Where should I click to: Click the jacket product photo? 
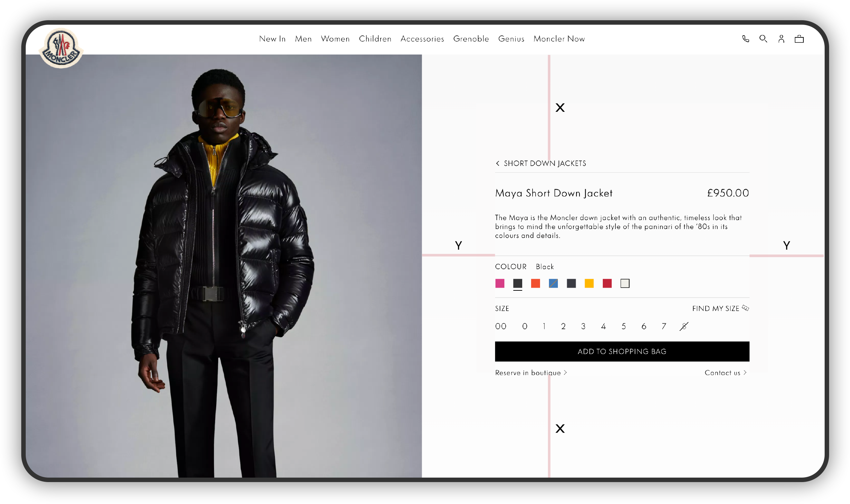tap(224, 266)
